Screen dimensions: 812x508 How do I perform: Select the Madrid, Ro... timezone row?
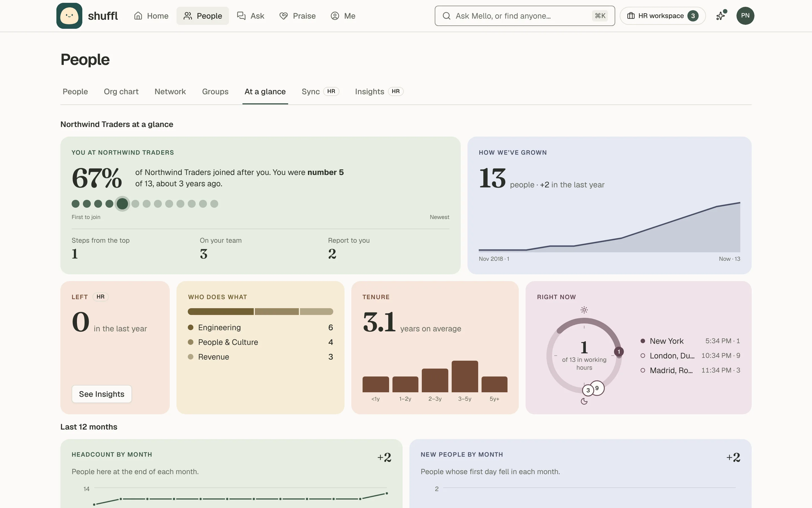(690, 370)
